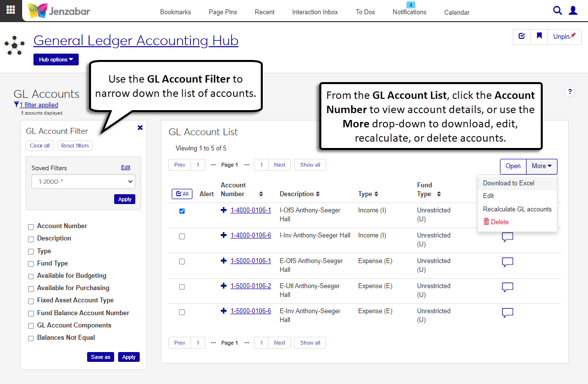588x384 pixels.
Task: Expand the Hub options dropdown
Action: [x=56, y=59]
